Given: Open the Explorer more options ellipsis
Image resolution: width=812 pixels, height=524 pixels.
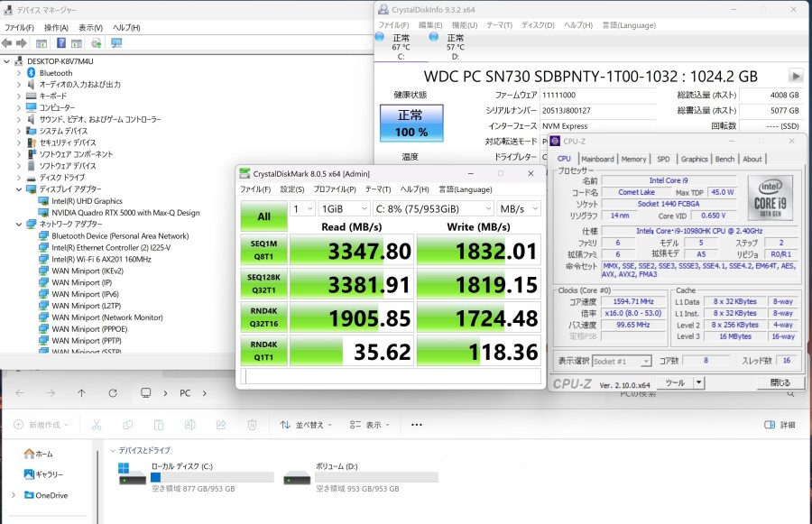Looking at the screenshot, I should click(x=416, y=425).
